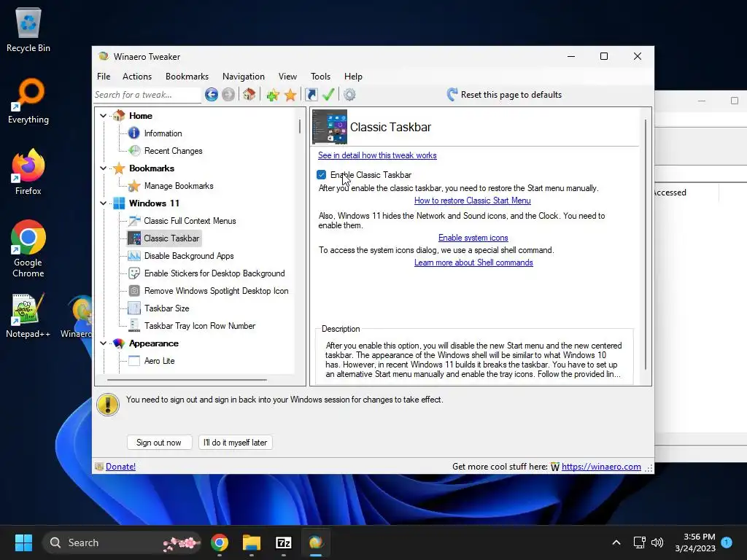Click the tree panel vertical scrollbar
The width and height of the screenshot is (747, 560).
click(300, 126)
